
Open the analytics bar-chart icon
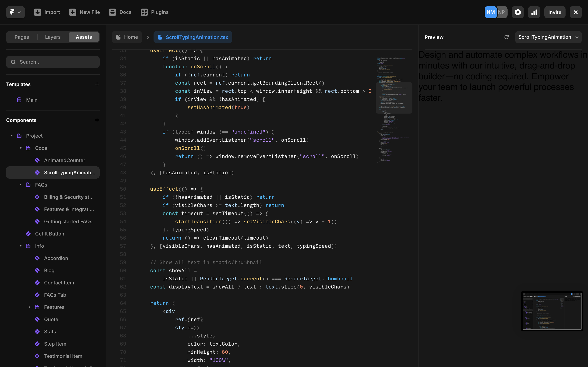(x=534, y=12)
